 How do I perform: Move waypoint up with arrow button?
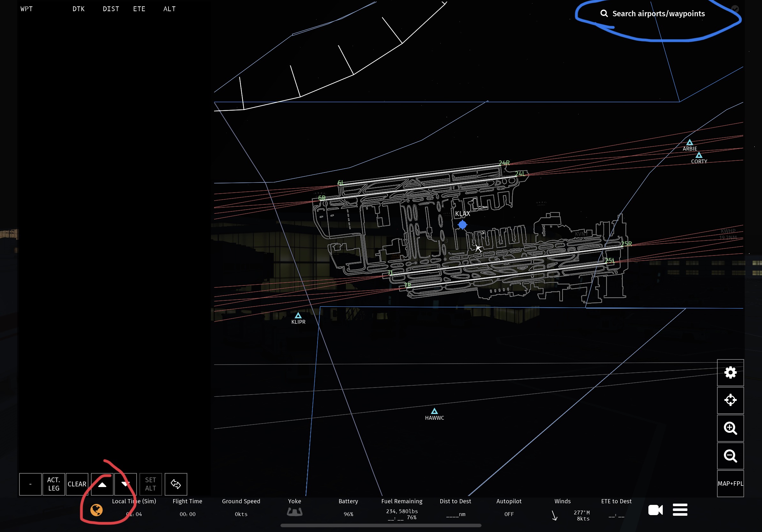click(102, 484)
